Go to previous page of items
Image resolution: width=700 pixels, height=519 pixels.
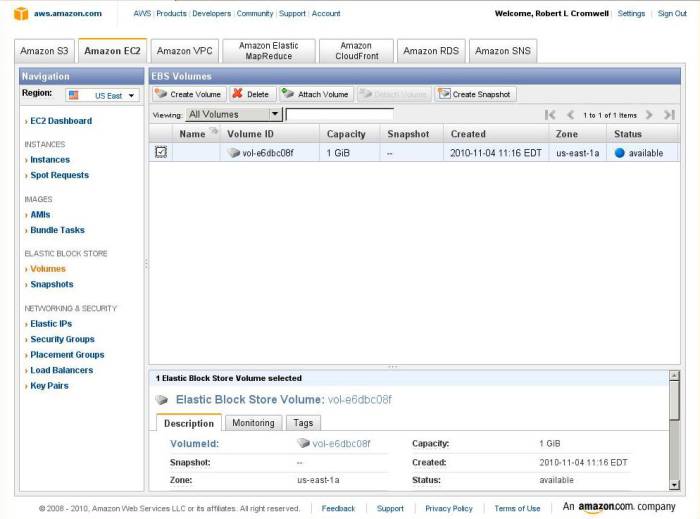tap(570, 115)
